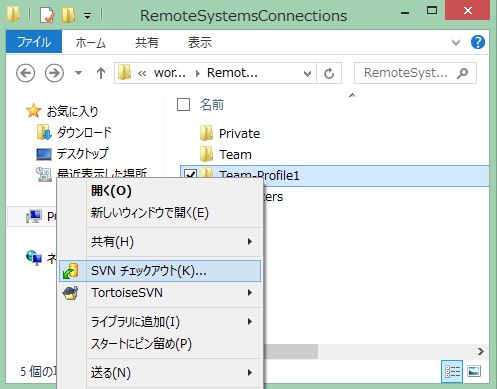The image size is (497, 389).
Task: Uncheck the Team-Profile1 folder checkbox
Action: tap(190, 175)
